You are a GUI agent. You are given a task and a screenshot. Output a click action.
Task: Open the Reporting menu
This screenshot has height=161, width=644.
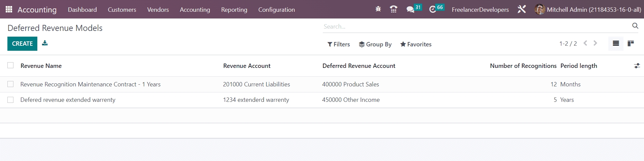pos(234,10)
